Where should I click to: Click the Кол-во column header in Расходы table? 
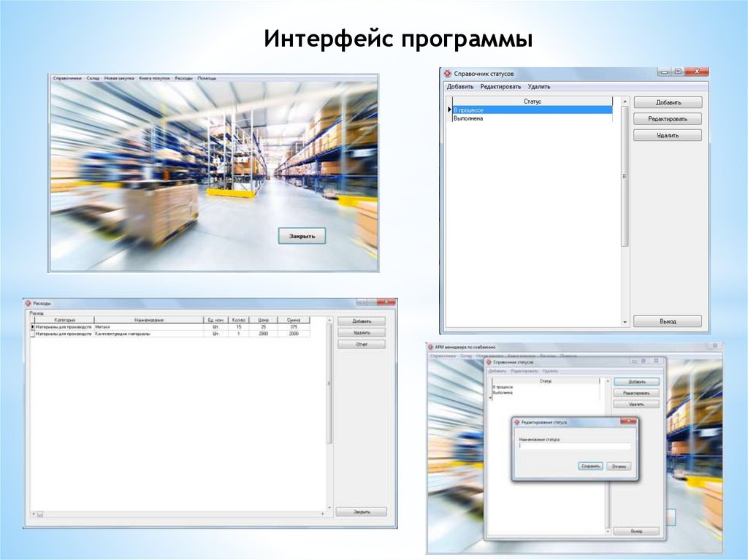239,320
